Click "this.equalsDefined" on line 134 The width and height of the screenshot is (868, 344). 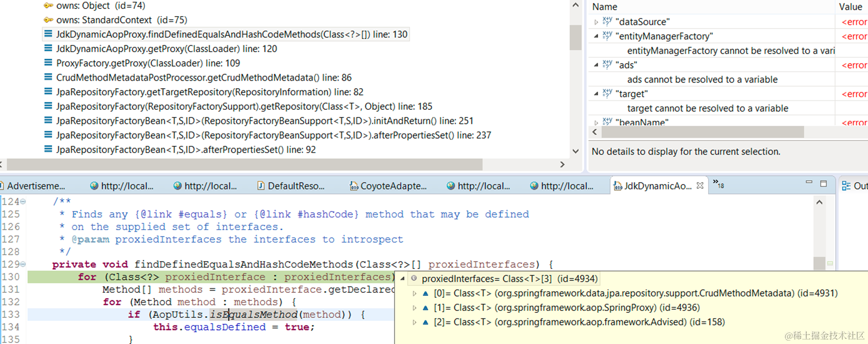[210, 327]
